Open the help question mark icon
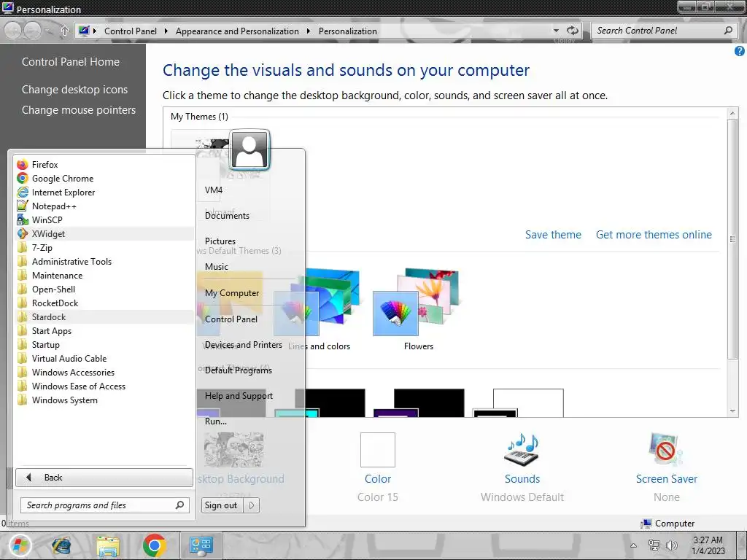 (740, 51)
